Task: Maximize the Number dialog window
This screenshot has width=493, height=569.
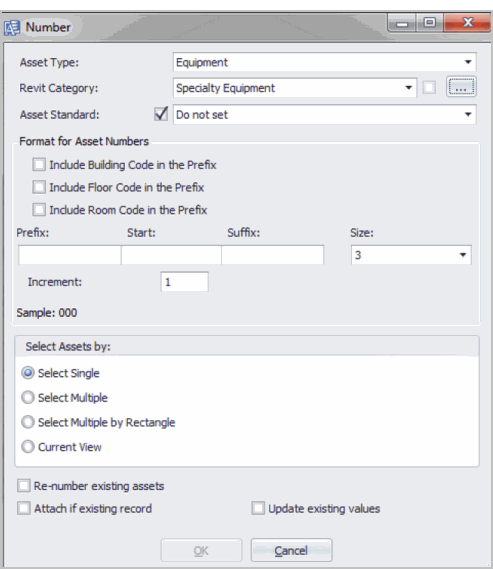Action: click(430, 23)
